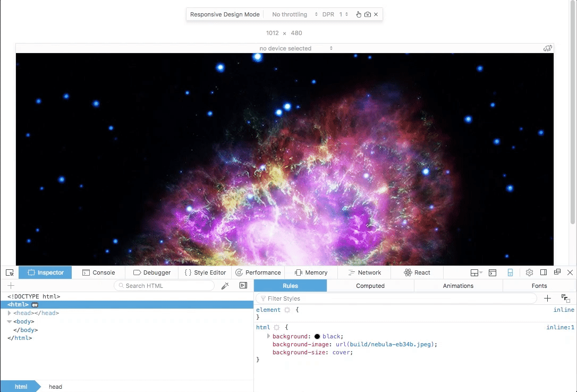Take a screenshot with camera icon
The image size is (577, 392).
(x=367, y=14)
